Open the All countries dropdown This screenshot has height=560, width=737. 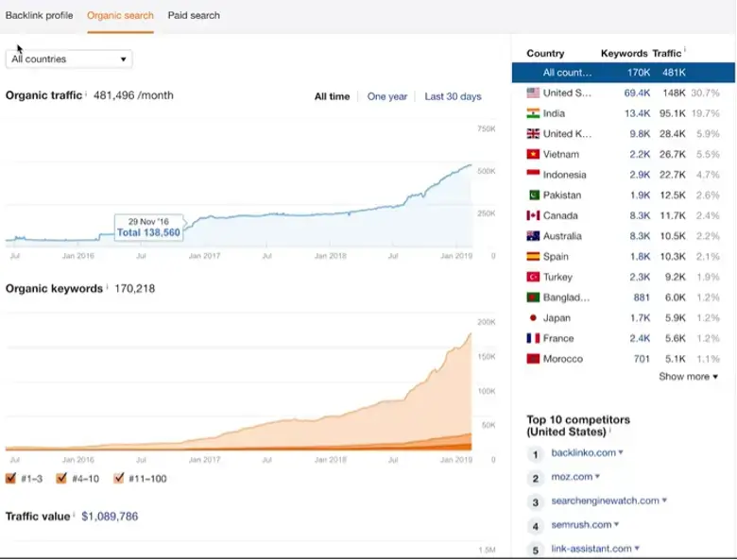69,59
